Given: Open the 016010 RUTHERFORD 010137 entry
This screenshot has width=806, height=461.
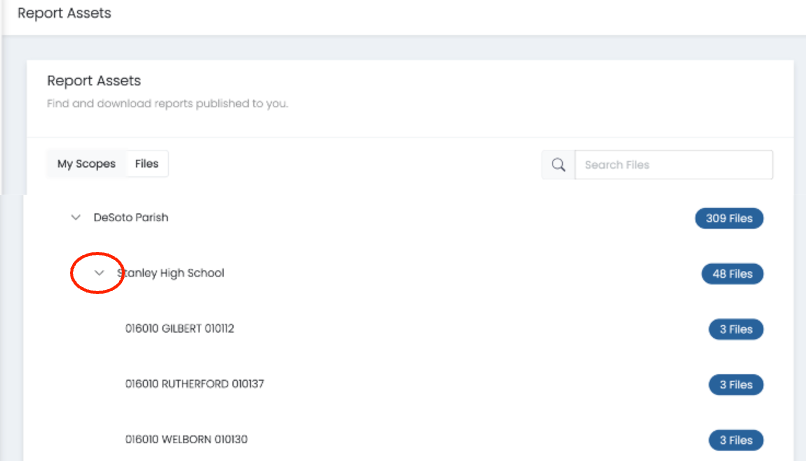Looking at the screenshot, I should point(194,384).
